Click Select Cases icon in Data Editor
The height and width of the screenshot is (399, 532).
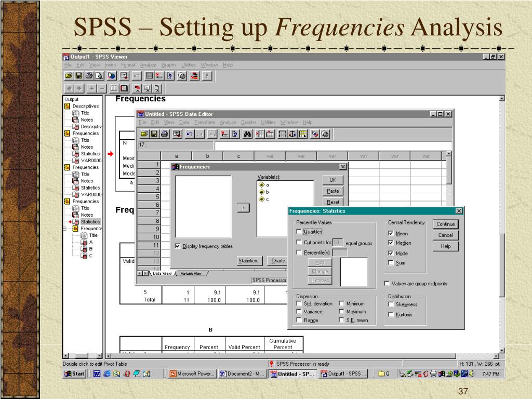[x=303, y=134]
